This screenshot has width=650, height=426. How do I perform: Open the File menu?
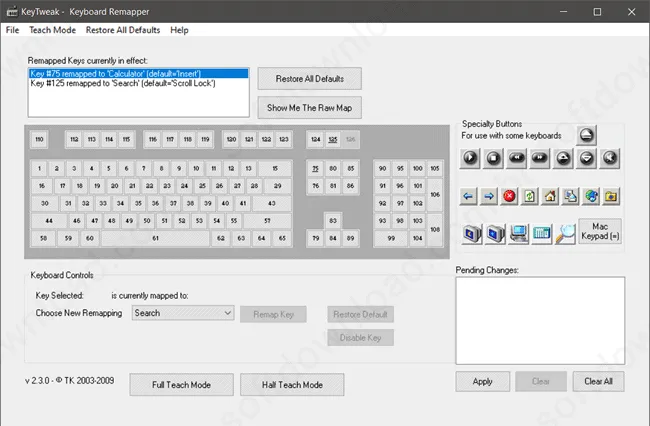(12, 30)
